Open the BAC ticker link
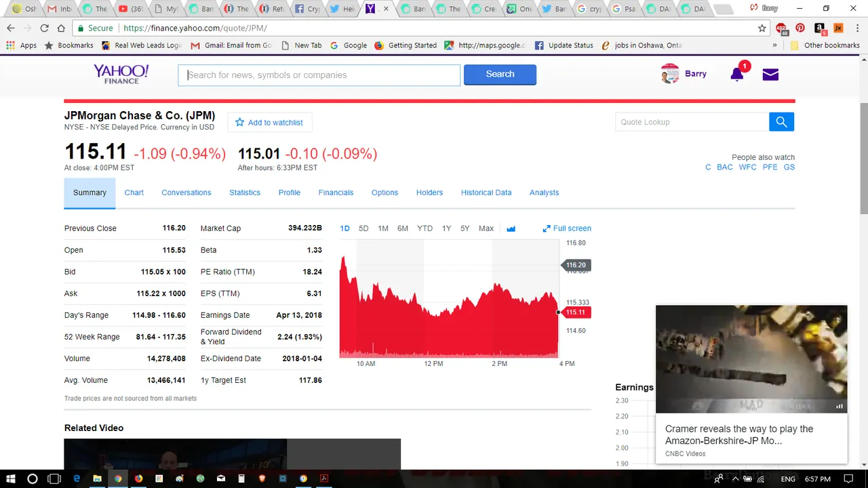This screenshot has height=488, width=868. click(x=725, y=167)
